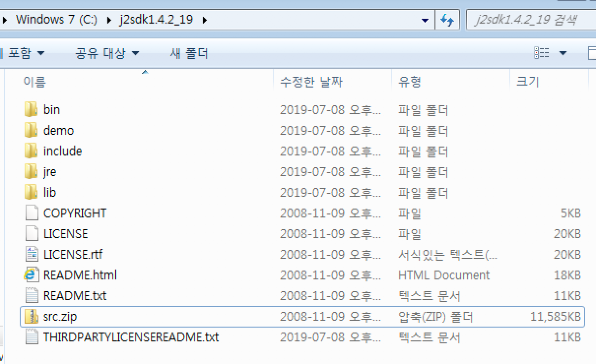Select the file name src.zip
Screen dimensions: 596x364
(60, 316)
